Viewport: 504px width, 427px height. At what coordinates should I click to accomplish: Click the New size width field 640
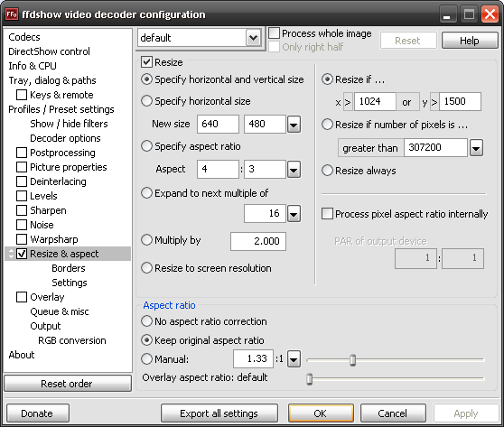(218, 124)
